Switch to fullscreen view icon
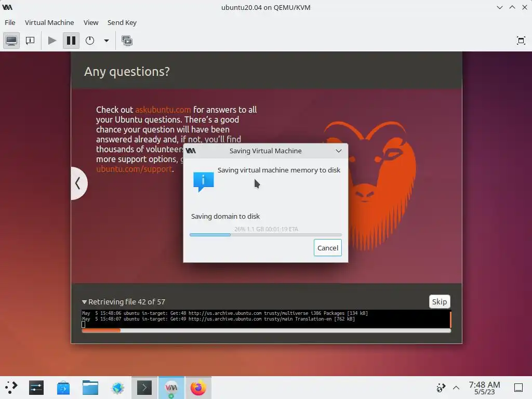532x399 pixels. coord(521,41)
